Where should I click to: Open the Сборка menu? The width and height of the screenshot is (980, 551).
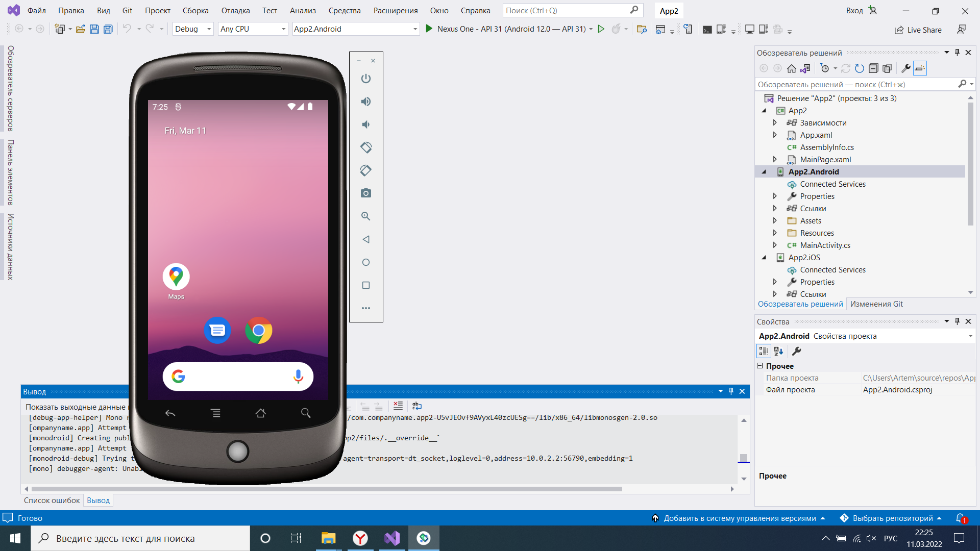point(195,11)
